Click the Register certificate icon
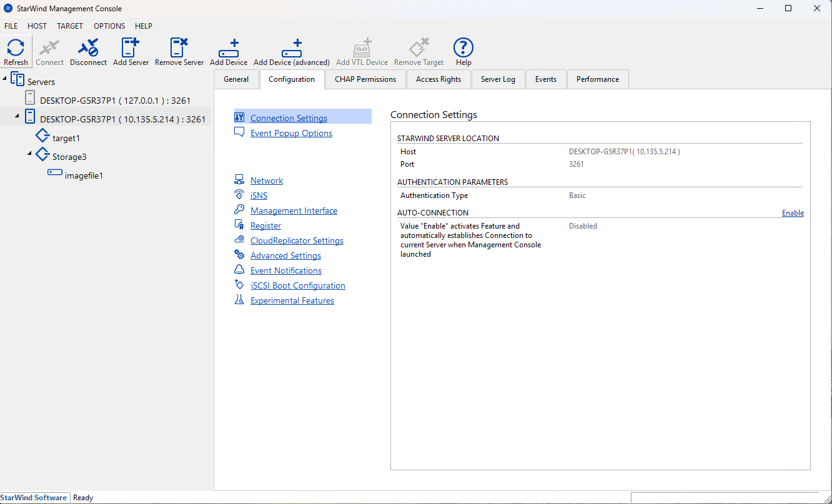 click(x=239, y=225)
